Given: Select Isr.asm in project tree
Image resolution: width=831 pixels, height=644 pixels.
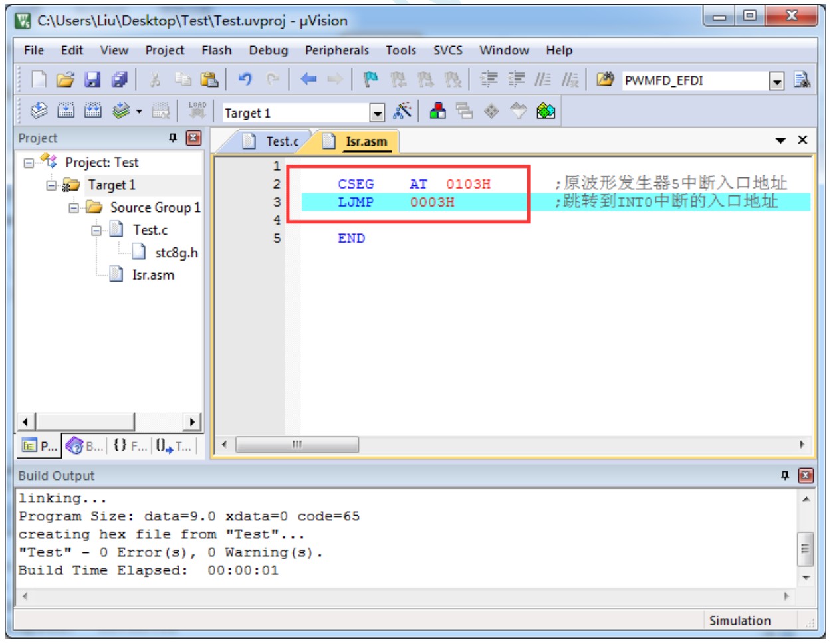Looking at the screenshot, I should pyautogui.click(x=153, y=275).
